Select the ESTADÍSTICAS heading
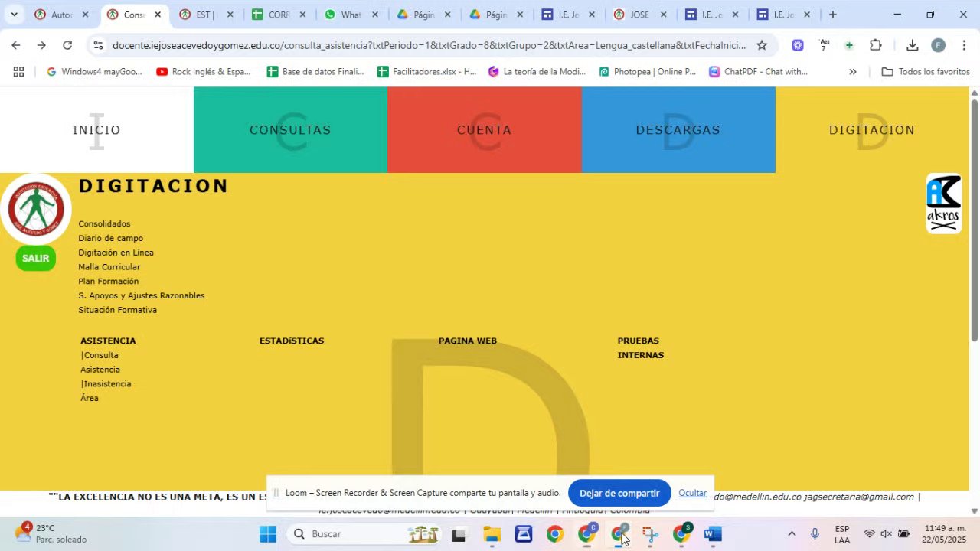980x551 pixels. click(292, 341)
